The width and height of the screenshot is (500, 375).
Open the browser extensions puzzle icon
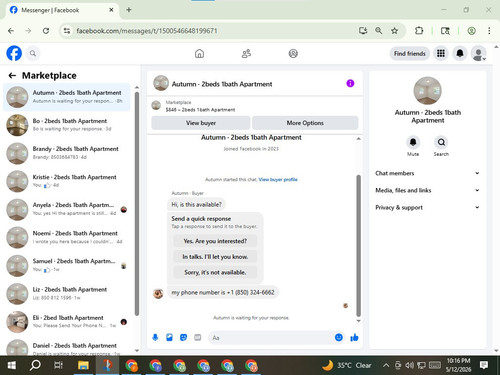(419, 31)
